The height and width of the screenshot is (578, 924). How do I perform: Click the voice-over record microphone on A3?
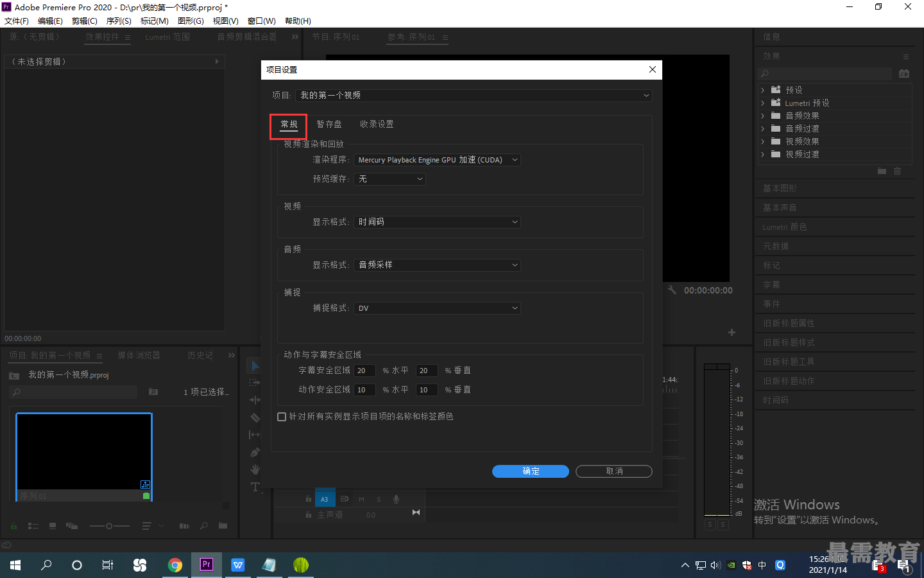(396, 499)
